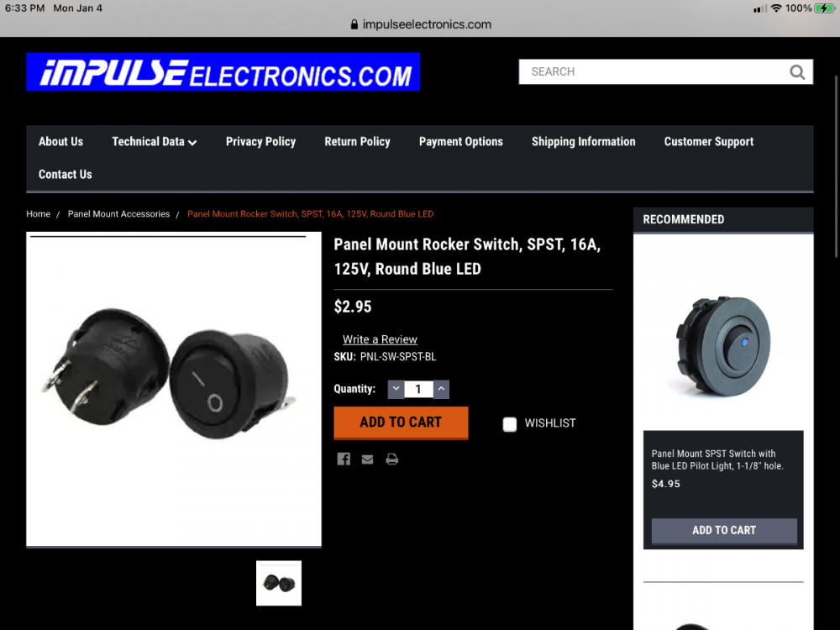Viewport: 840px width, 630px height.
Task: Decrease quantity with the down arrow
Action: pos(396,389)
